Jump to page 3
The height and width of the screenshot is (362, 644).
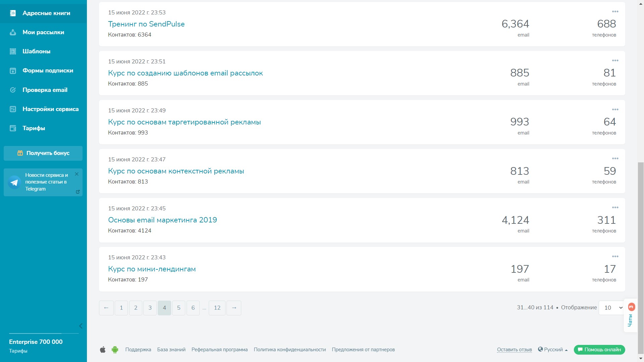[x=150, y=308]
